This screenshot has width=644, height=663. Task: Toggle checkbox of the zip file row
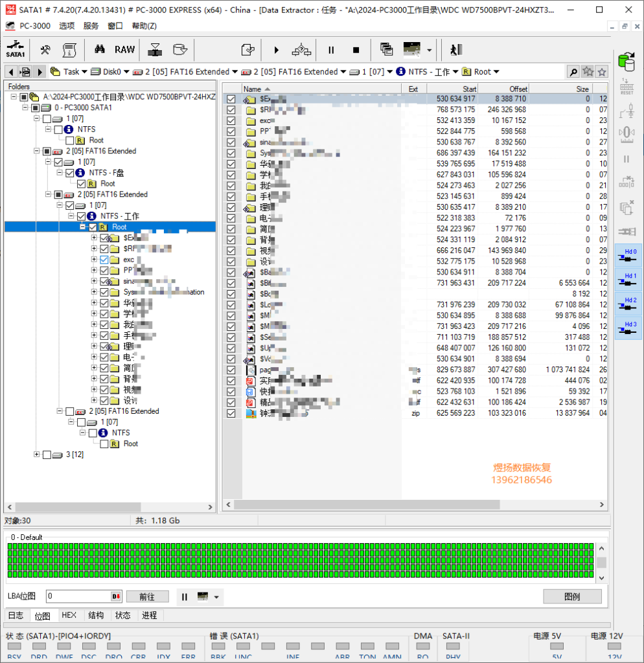coord(231,413)
